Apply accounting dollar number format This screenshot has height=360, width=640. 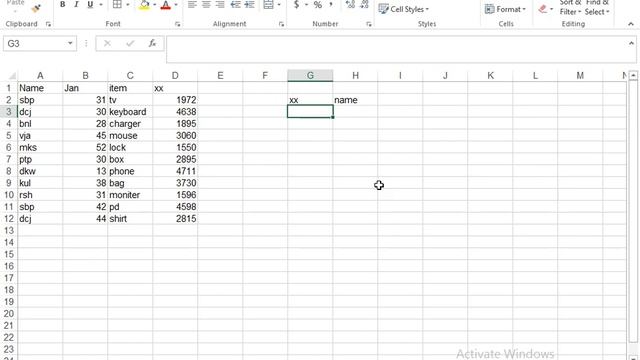coord(297,5)
